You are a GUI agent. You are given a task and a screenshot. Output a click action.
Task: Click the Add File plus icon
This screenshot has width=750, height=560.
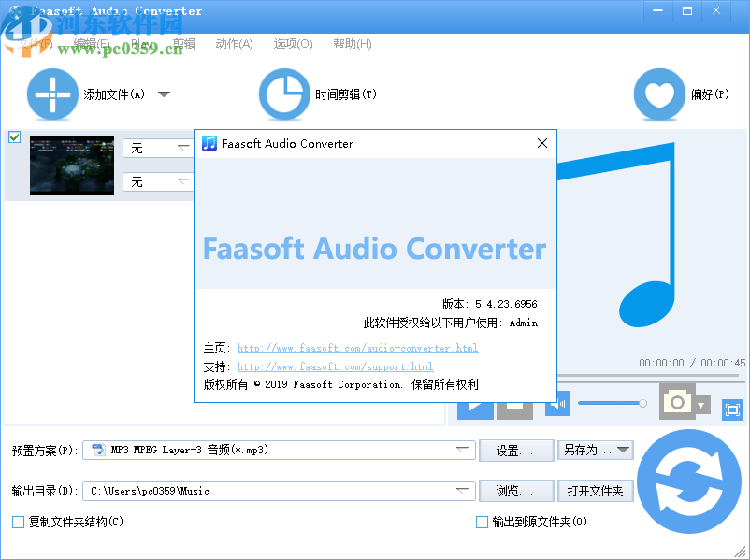53,94
